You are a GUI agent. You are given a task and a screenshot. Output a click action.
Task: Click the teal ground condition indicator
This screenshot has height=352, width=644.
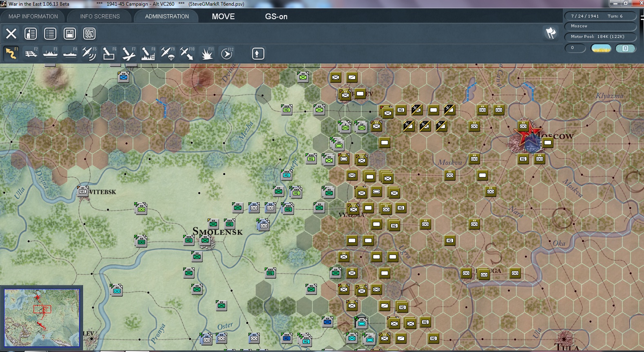click(x=625, y=48)
